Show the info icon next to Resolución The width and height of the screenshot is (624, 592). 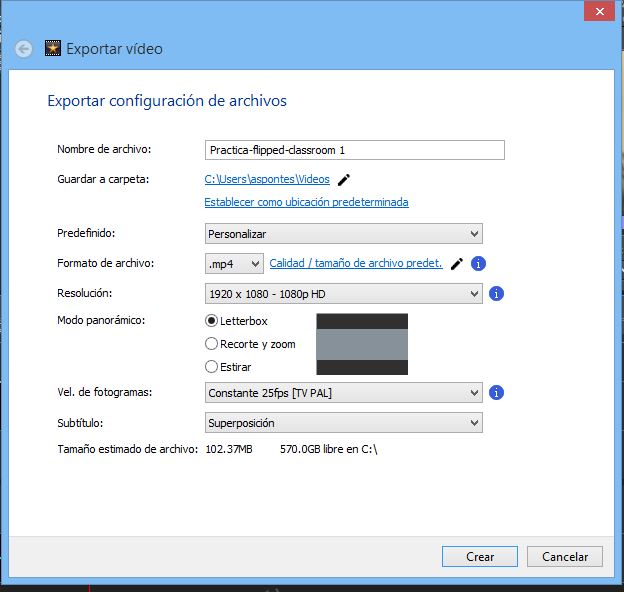click(x=497, y=294)
